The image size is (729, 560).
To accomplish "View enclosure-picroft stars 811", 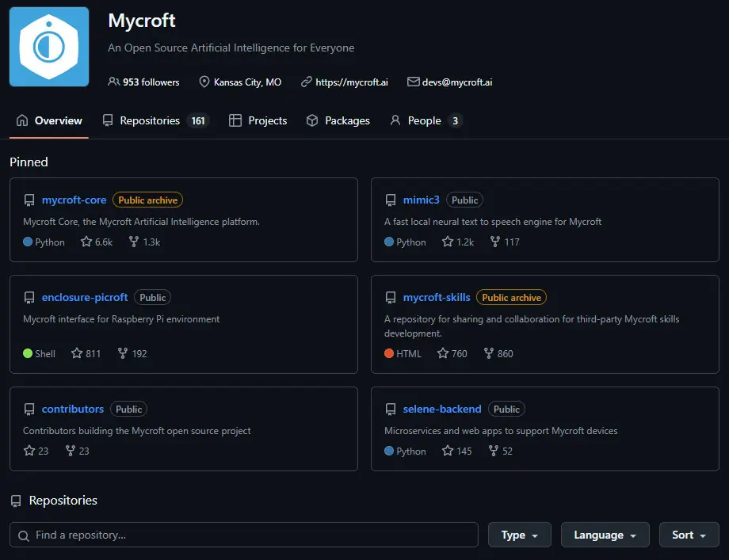I will 86,353.
